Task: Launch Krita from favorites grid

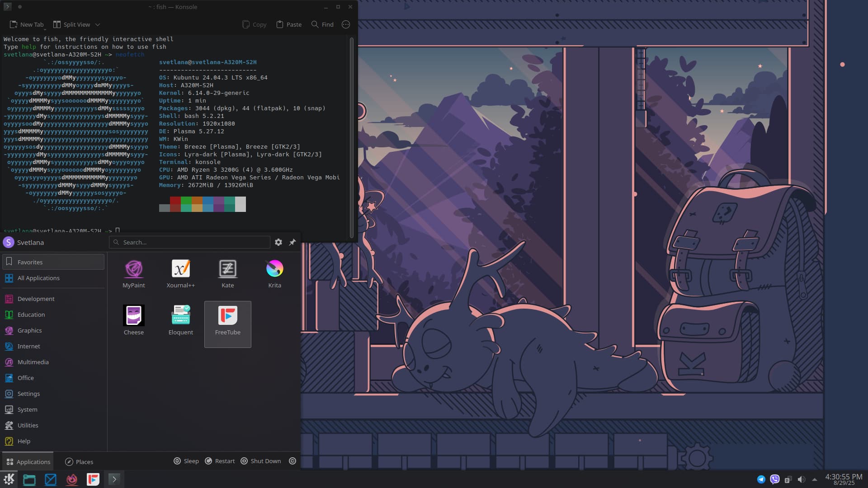Action: 274,273
